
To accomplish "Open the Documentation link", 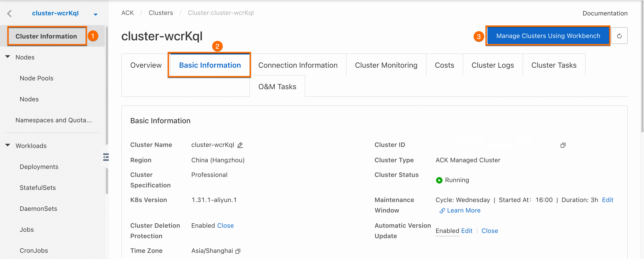I will click(605, 13).
